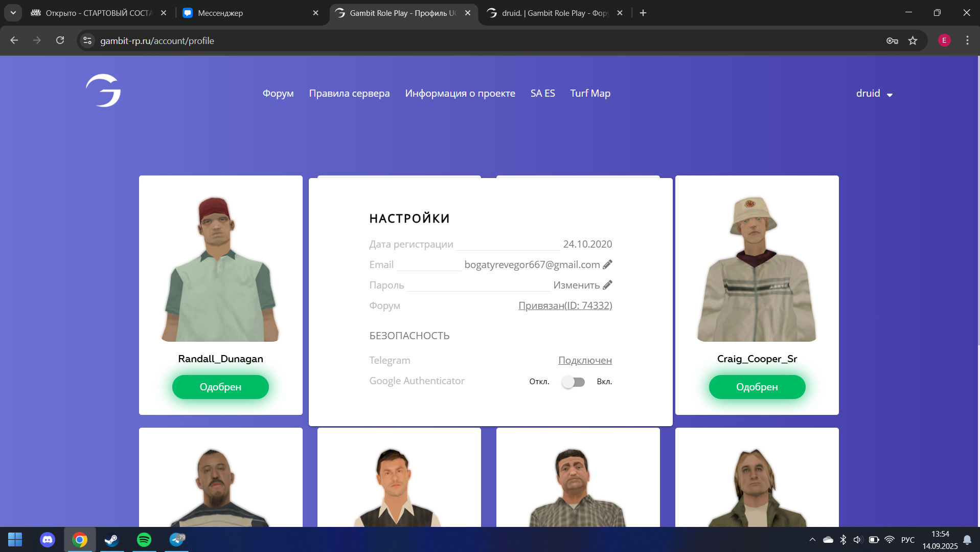This screenshot has width=980, height=552.
Task: Click address bar URL gambit-rp.ru
Action: click(x=157, y=40)
